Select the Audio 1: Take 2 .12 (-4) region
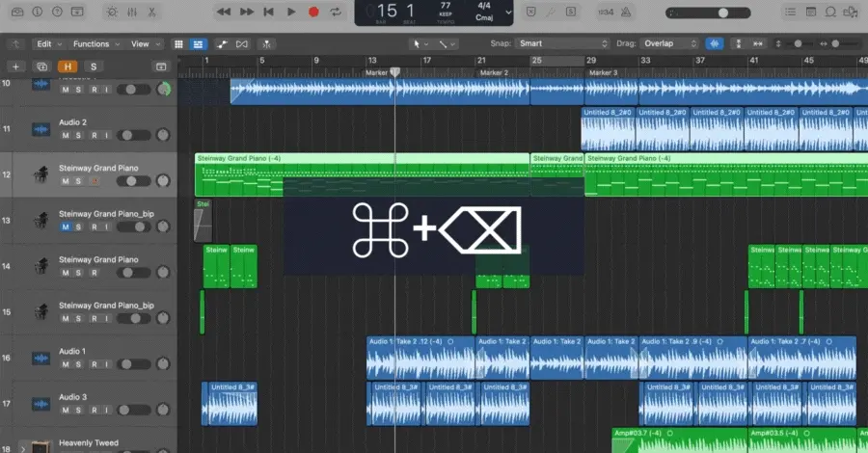 click(420, 358)
